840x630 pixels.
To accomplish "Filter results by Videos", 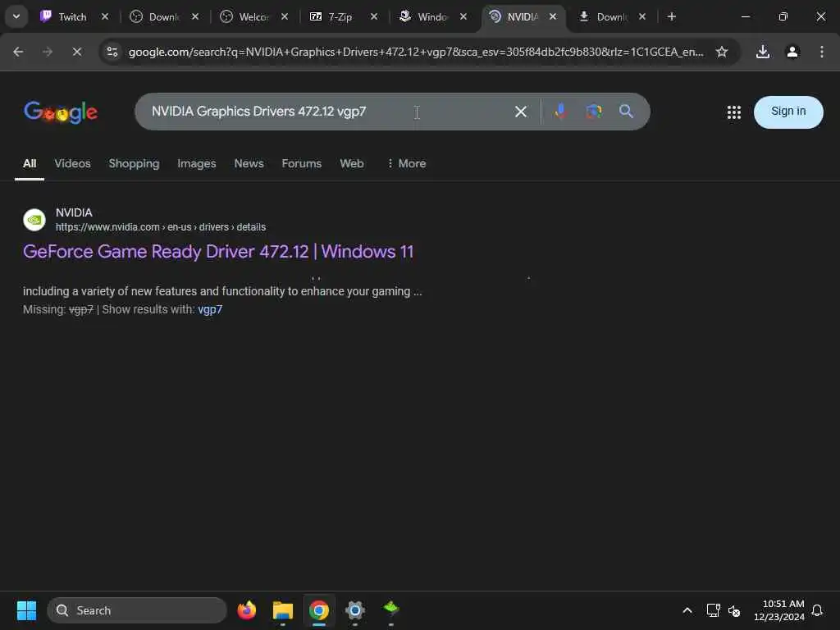I will tap(72, 163).
